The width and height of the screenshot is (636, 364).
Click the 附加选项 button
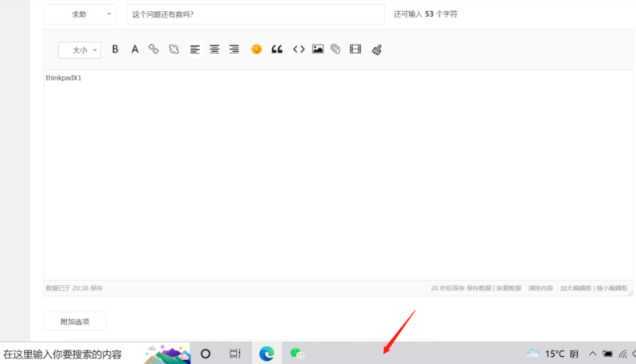74,322
